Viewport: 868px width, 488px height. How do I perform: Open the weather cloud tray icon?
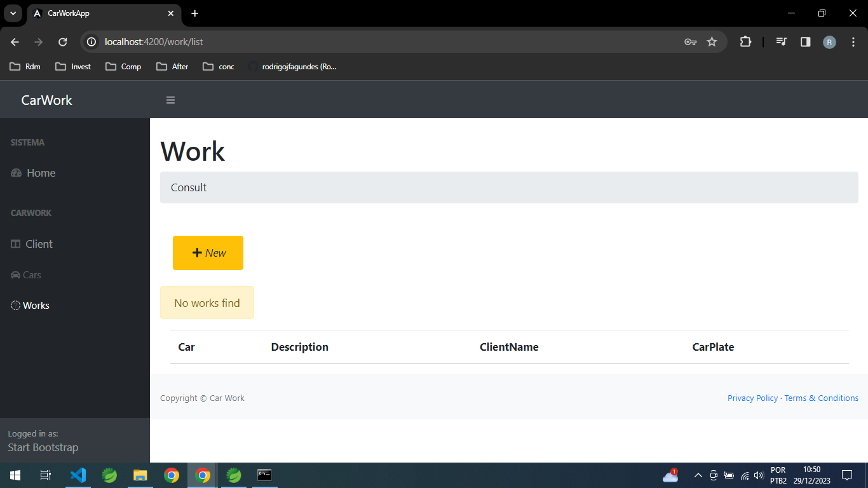[x=670, y=475]
